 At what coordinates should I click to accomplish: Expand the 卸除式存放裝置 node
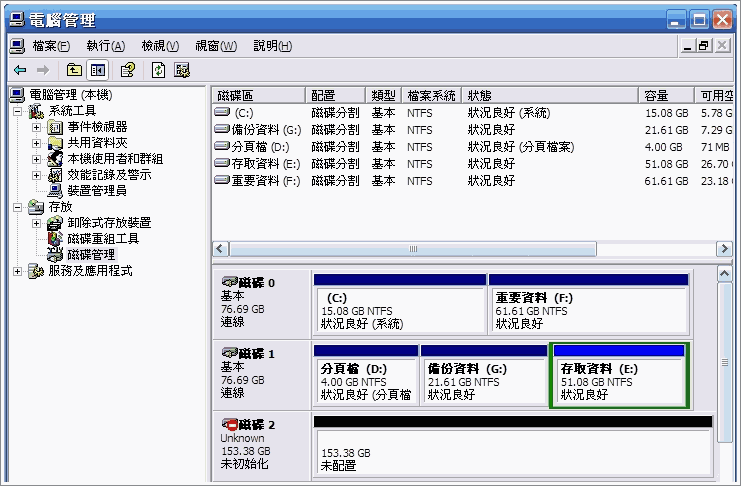36,223
